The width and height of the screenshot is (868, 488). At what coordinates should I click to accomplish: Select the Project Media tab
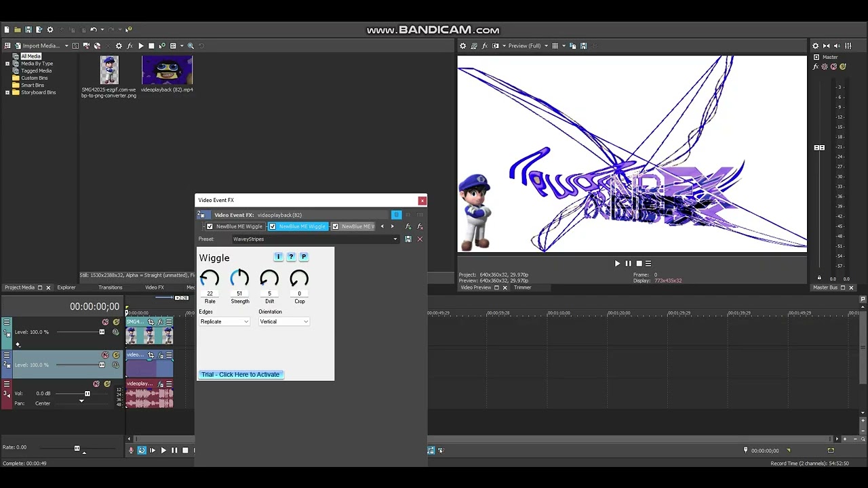20,287
